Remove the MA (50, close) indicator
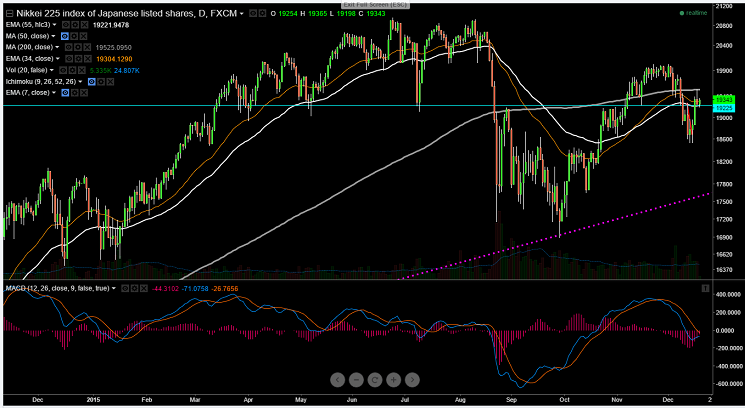Viewport: 745px width, 408px height. 83,36
